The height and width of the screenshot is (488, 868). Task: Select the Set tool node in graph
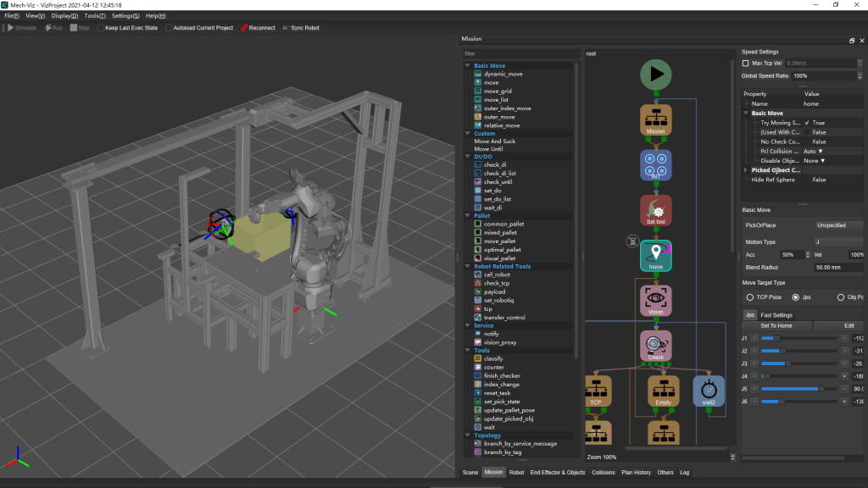click(x=655, y=210)
